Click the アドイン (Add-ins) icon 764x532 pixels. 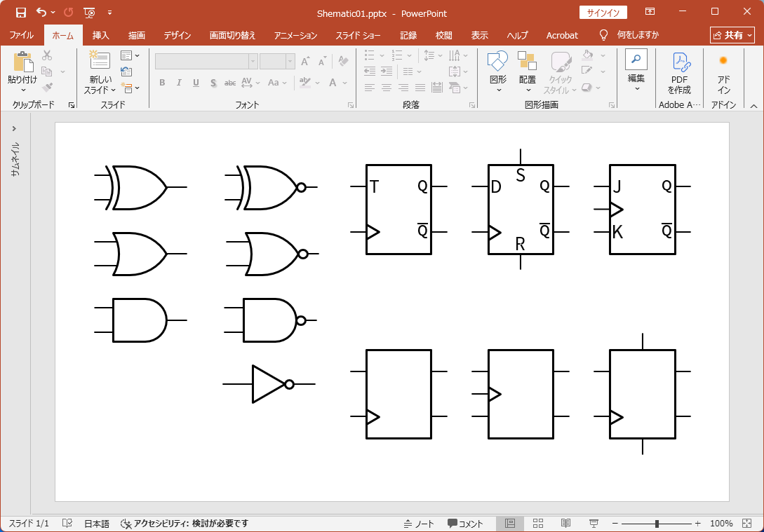coord(723,62)
